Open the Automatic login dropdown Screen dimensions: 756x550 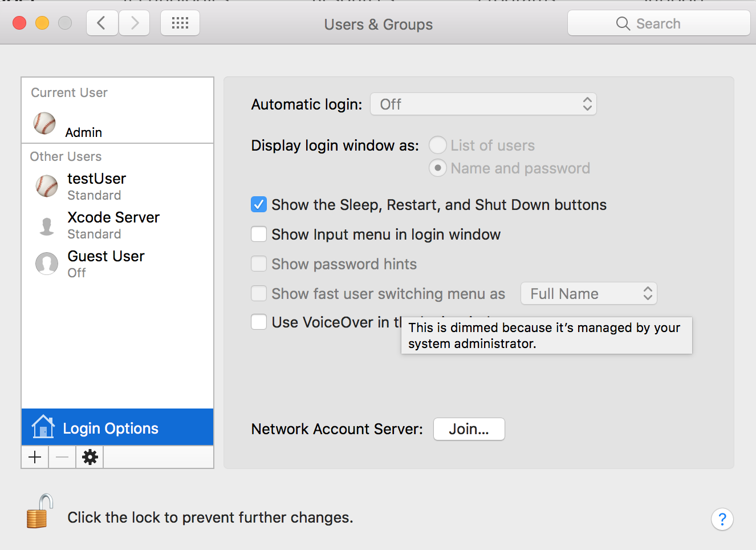pyautogui.click(x=483, y=104)
